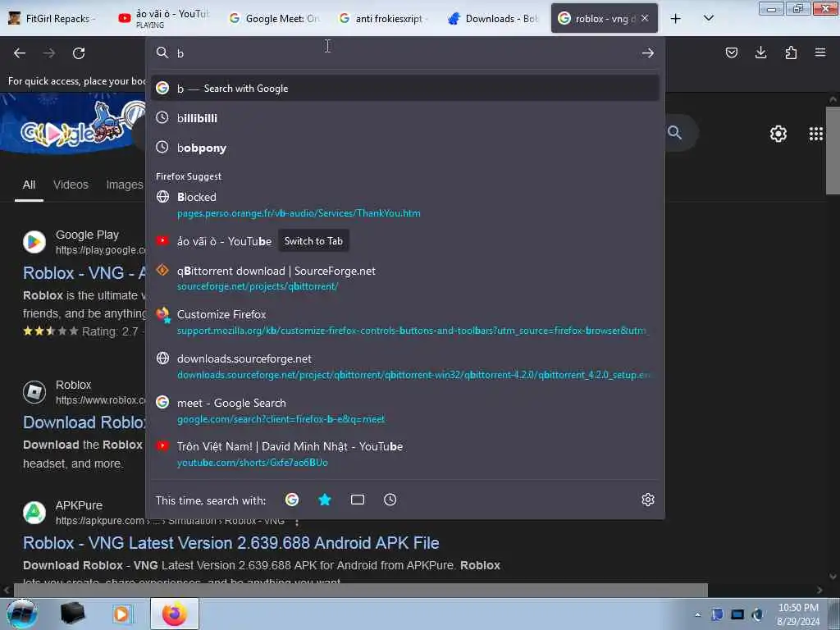Open Google quick settings gear icon
840x630 pixels.
(778, 134)
